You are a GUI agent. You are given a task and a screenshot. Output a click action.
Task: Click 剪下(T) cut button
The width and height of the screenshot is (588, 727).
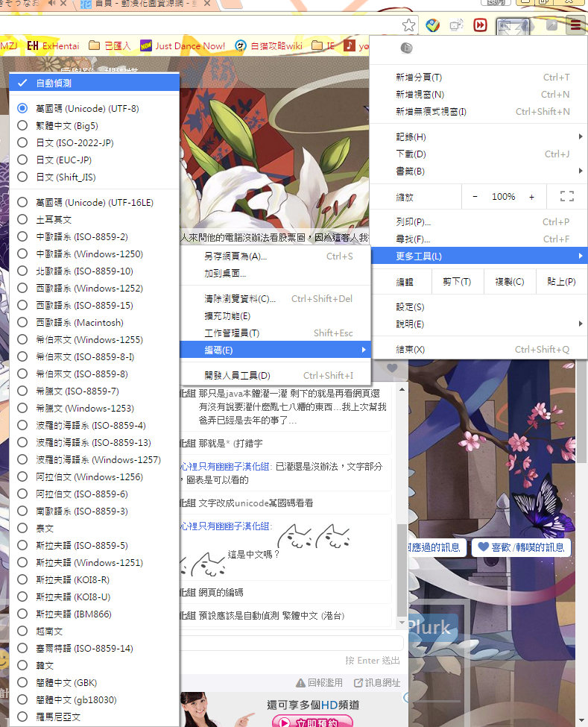click(457, 281)
